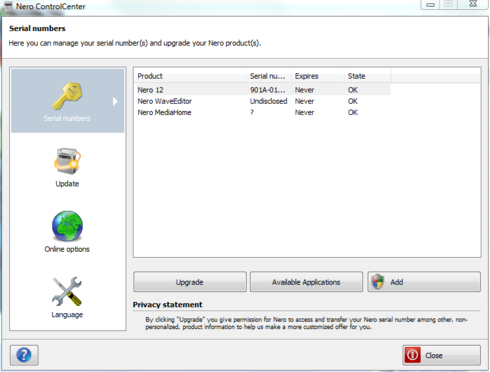Image resolution: width=490 pixels, height=372 pixels.
Task: Click the OK state for Nero WaveEditor
Action: tap(353, 101)
